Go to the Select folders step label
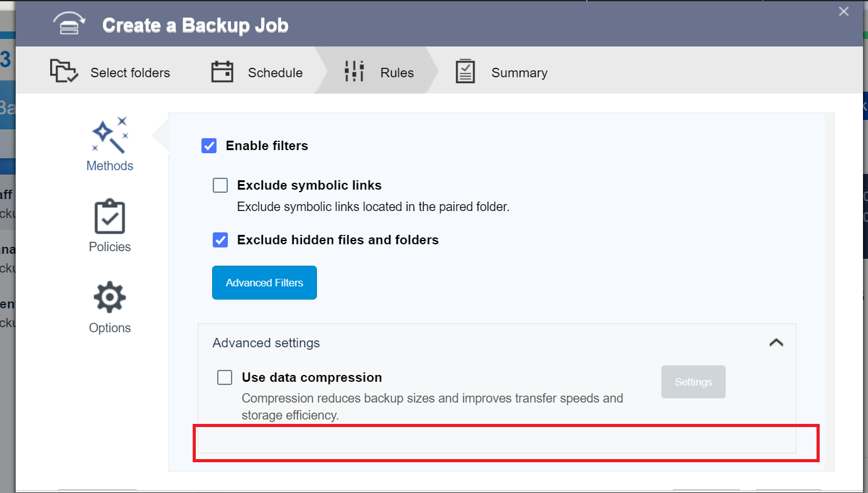 (x=130, y=73)
